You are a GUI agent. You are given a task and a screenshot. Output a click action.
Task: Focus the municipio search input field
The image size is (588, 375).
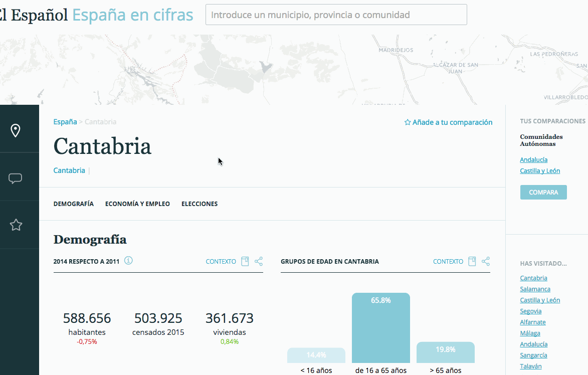(x=336, y=15)
